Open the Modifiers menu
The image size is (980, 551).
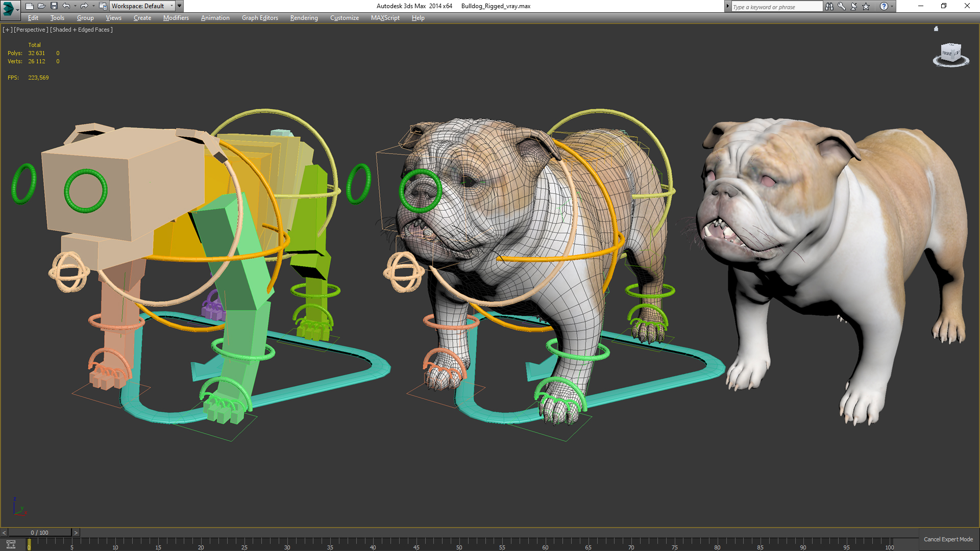click(176, 18)
